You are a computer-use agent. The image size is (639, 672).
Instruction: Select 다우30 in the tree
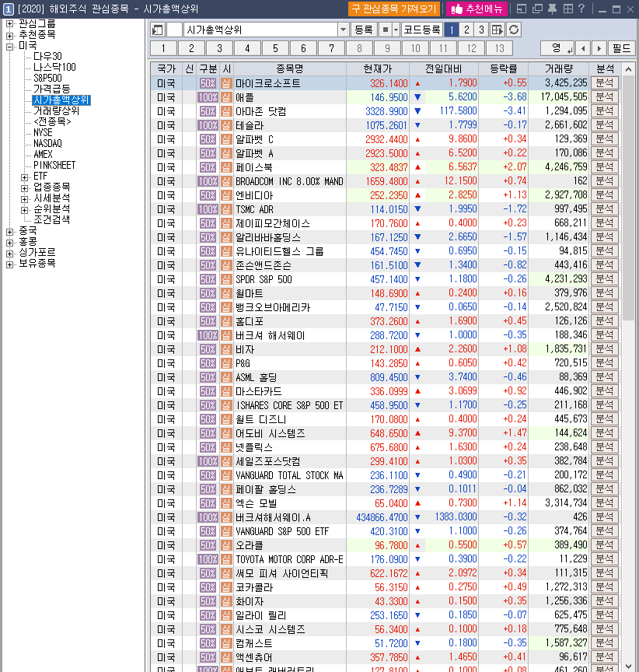pos(47,57)
